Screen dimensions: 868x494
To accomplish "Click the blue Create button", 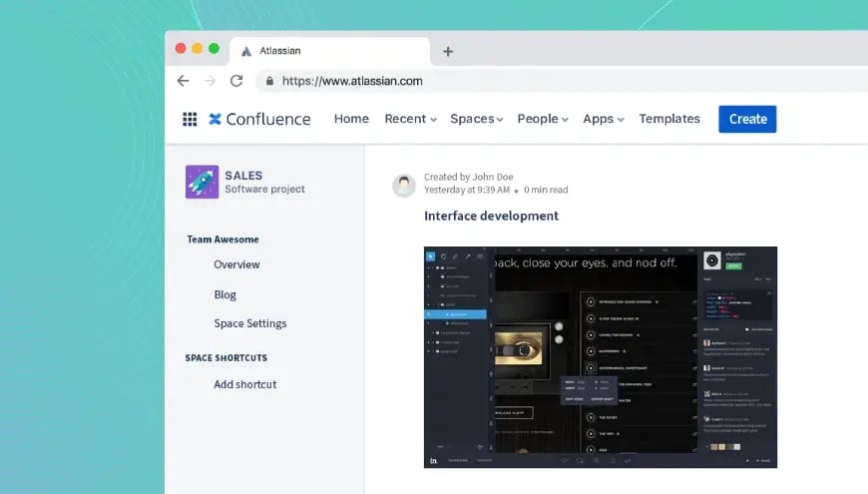I will point(747,119).
